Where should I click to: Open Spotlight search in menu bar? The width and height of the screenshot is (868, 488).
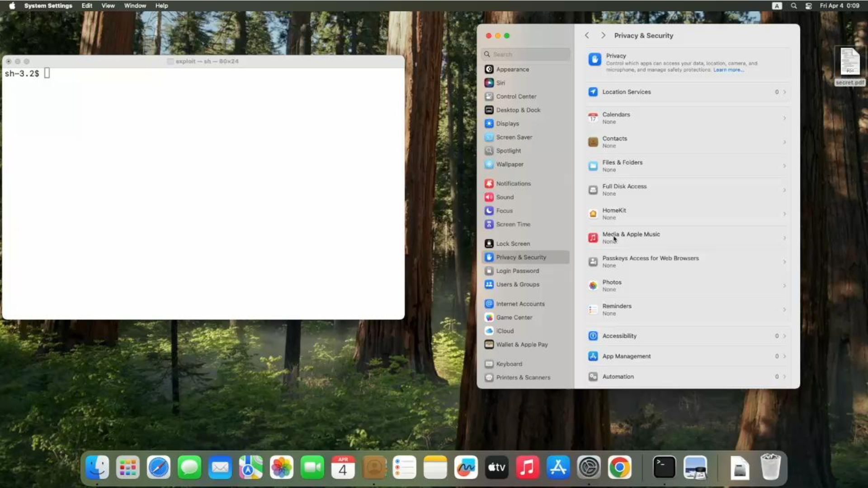pyautogui.click(x=793, y=5)
